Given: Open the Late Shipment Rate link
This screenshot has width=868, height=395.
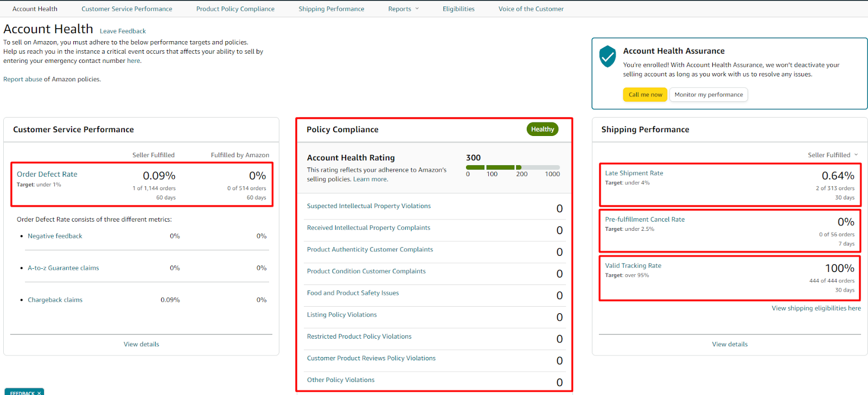Looking at the screenshot, I should tap(634, 173).
